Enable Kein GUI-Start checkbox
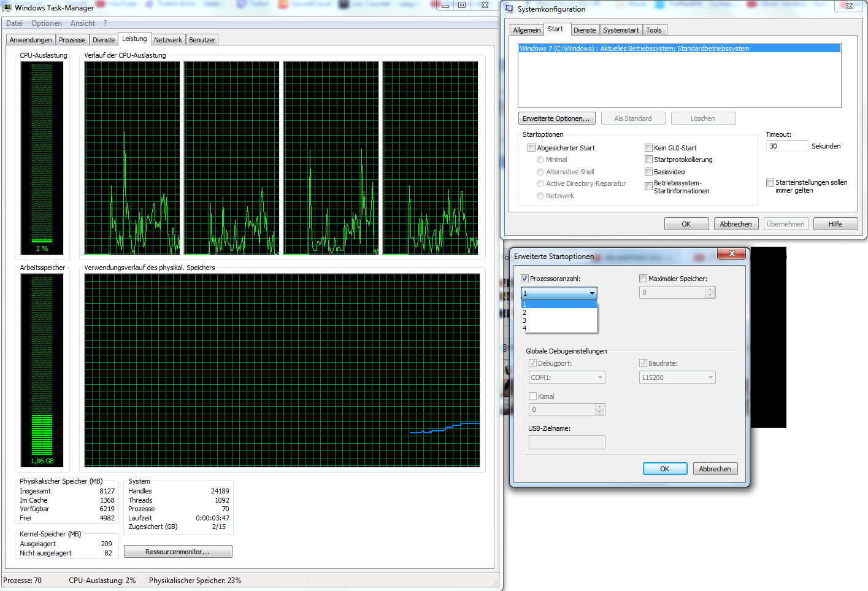Screen dimensions: 868x591 click(x=648, y=148)
